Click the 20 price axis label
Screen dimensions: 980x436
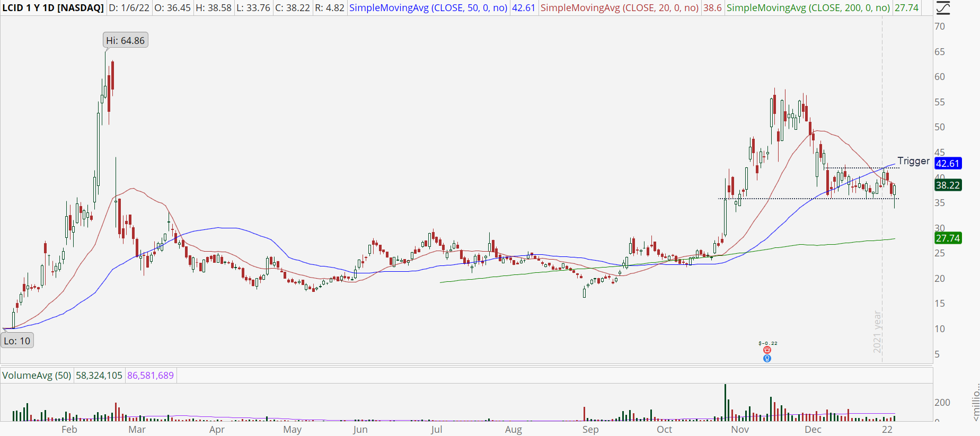(940, 279)
